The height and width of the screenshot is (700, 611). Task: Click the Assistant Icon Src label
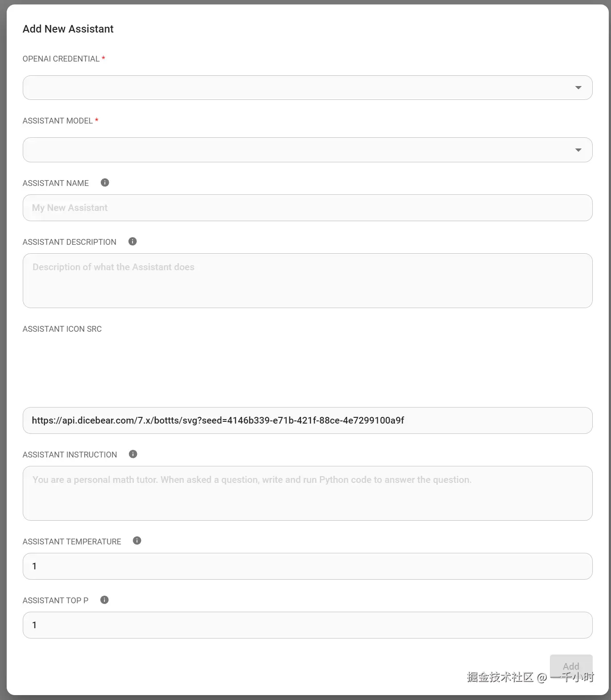point(62,329)
